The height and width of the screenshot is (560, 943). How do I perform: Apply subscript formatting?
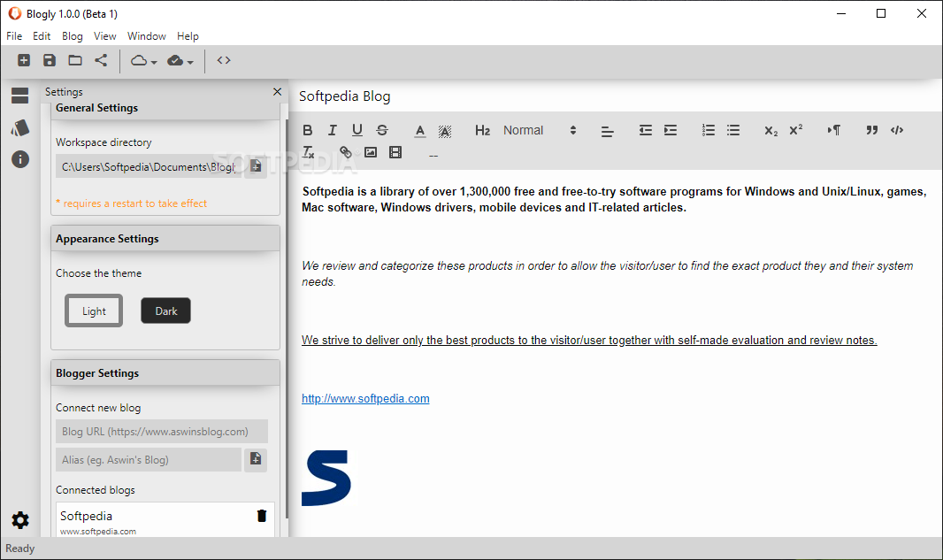771,131
